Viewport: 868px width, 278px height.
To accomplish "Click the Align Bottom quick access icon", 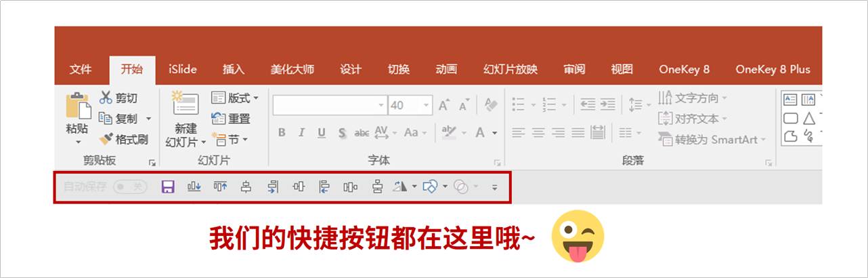I will click(x=194, y=186).
